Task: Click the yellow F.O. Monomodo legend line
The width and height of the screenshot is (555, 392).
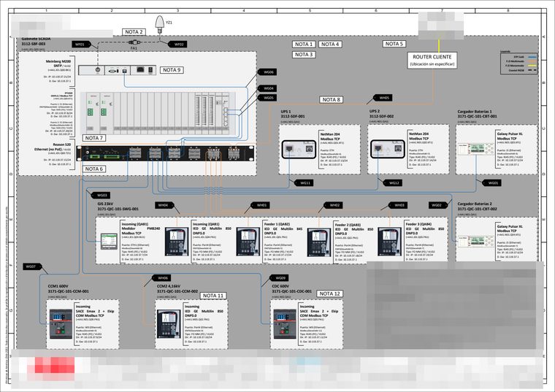Action: [x=532, y=66]
